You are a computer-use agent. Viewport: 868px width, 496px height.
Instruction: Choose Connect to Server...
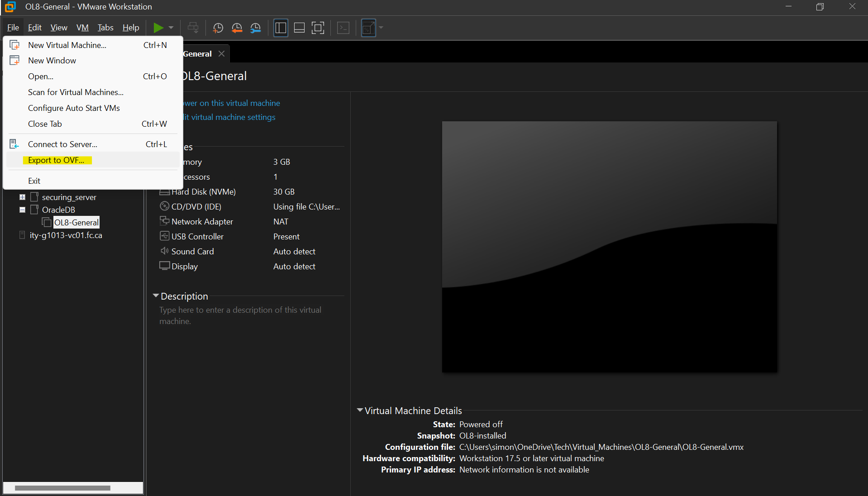tap(93, 144)
